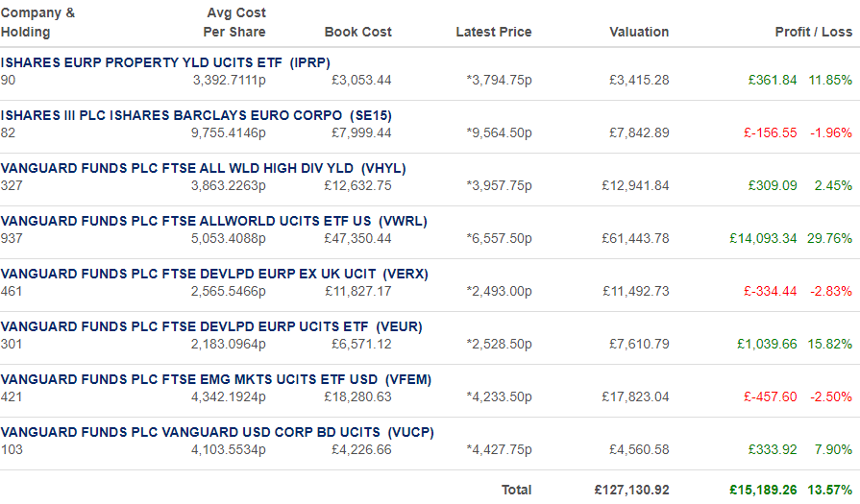View the VANGUARD FTSE ALLWORLD (VWRL) holding details
The height and width of the screenshot is (504, 860).
click(x=214, y=221)
